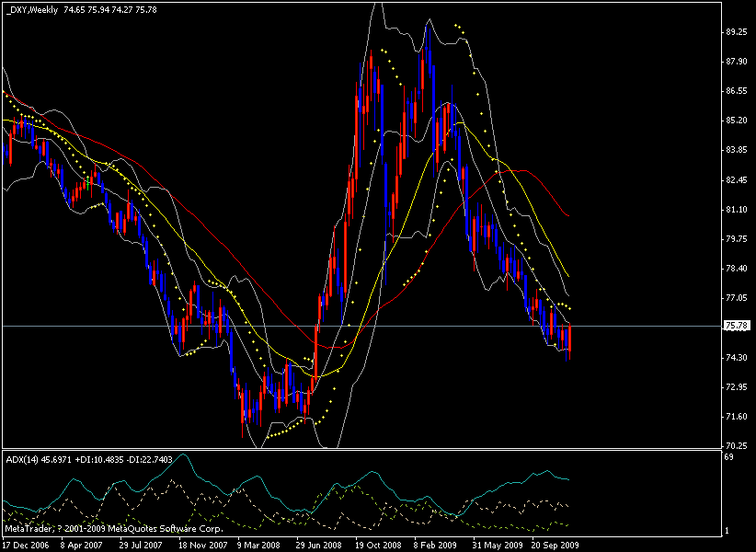This screenshot has height=552, width=756.
Task: Click the 79.75 price scale value
Action: (x=738, y=239)
